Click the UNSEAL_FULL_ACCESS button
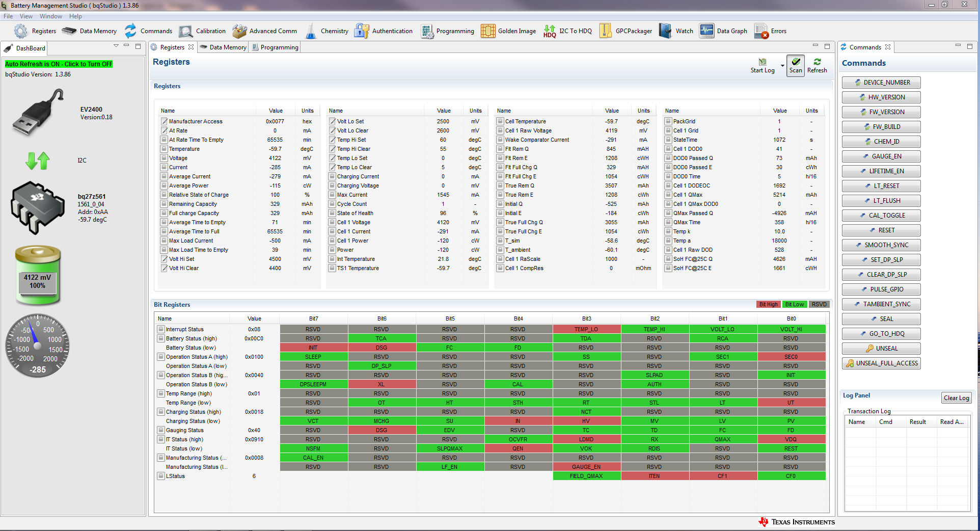Screen dimensions: 980x531 (881, 363)
